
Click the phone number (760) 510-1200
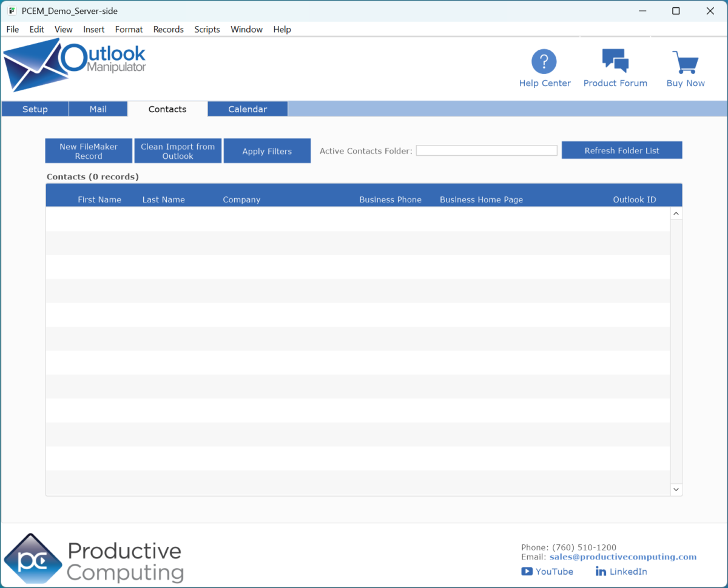(584, 547)
